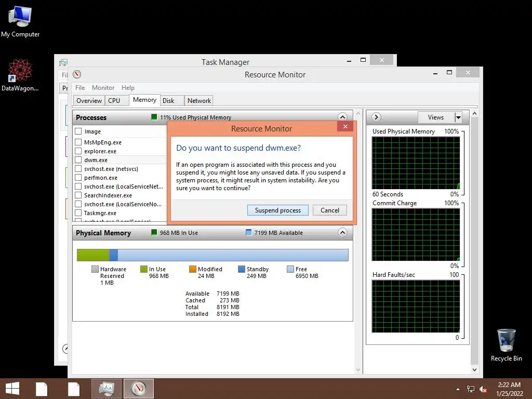Check the SearchIndexer.exe process box
The image size is (532, 399).
(78, 195)
